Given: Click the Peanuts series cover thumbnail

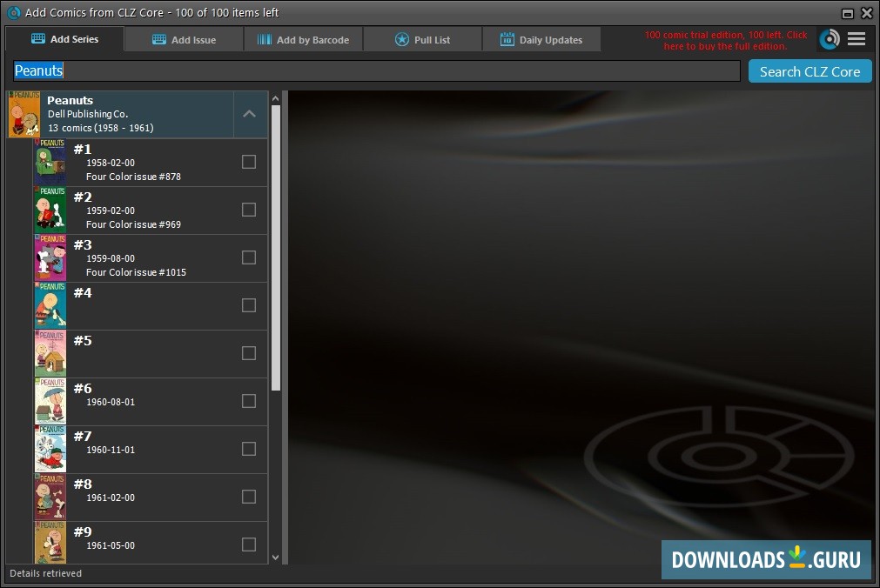Looking at the screenshot, I should (24, 114).
